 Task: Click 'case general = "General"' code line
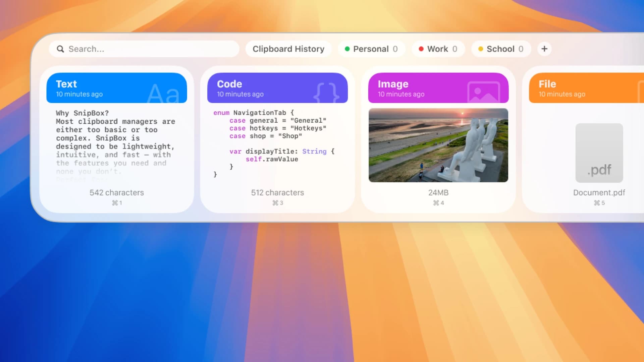coord(278,121)
